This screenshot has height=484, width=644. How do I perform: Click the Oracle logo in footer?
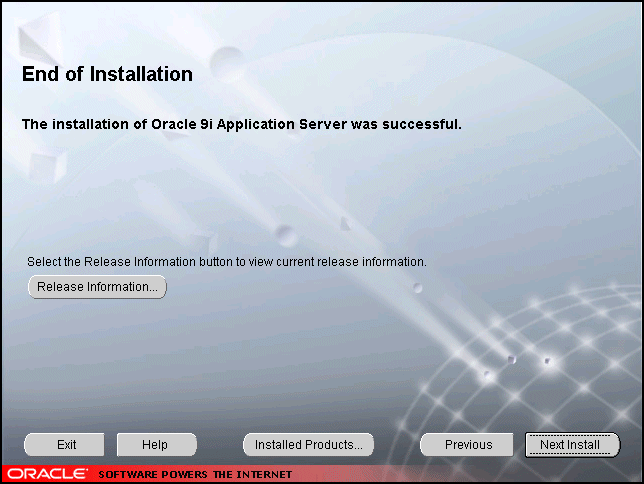pos(48,474)
